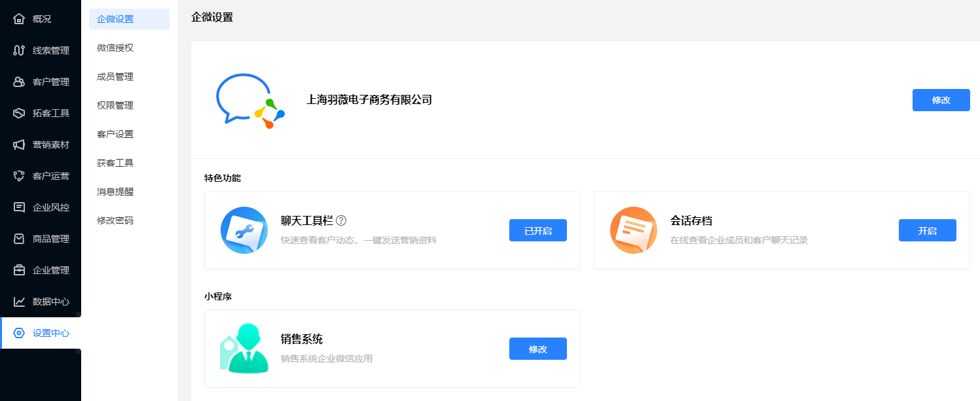Viewport: 980px width, 401px height.
Task: Click the 销售系统 title text
Action: point(302,340)
